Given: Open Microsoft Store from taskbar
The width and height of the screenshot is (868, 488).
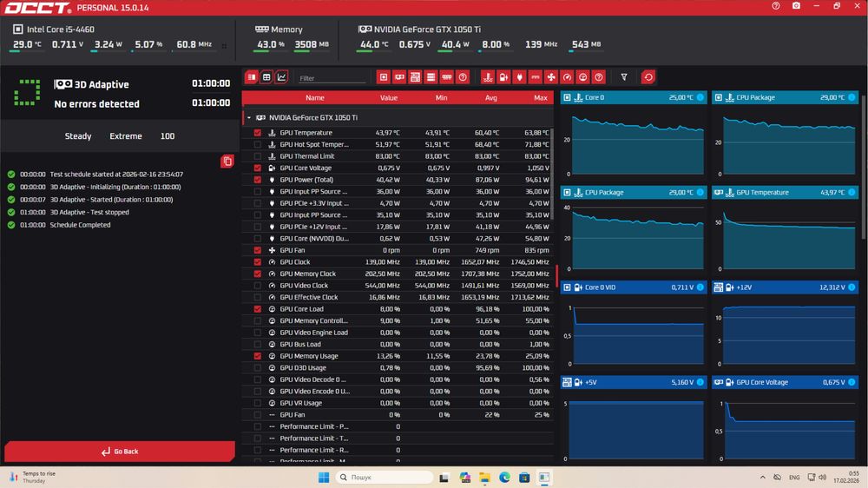Looking at the screenshot, I should 524,477.
